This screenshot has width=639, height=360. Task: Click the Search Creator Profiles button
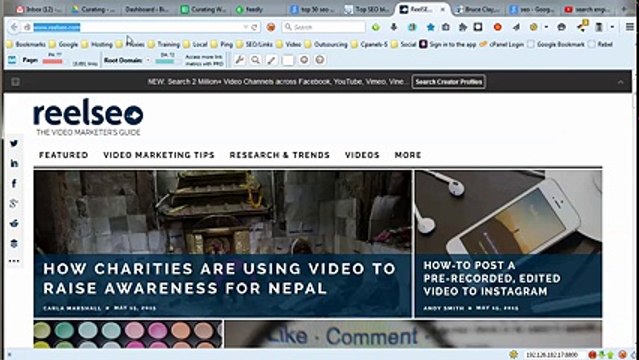(x=448, y=82)
